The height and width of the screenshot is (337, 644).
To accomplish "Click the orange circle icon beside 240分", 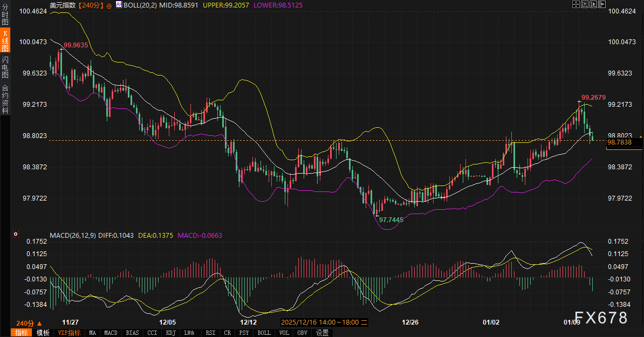I will (x=109, y=5).
